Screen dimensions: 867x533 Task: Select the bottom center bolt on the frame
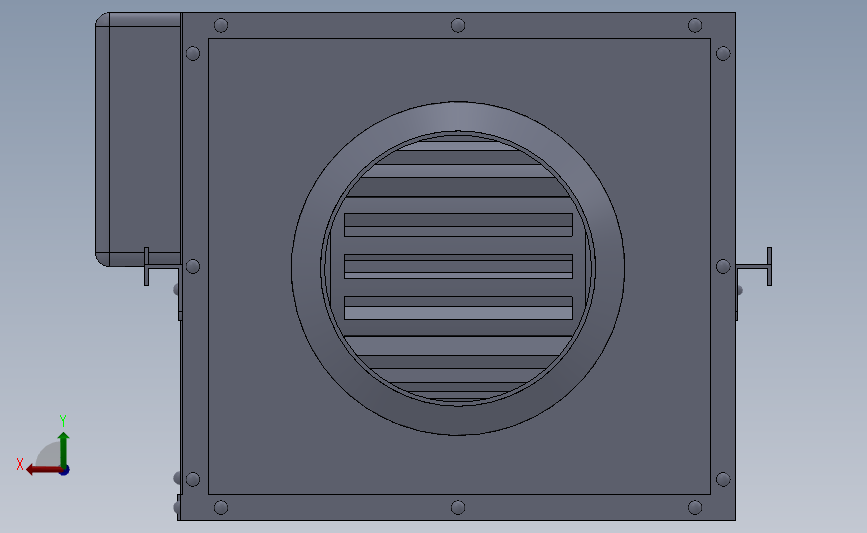458,507
